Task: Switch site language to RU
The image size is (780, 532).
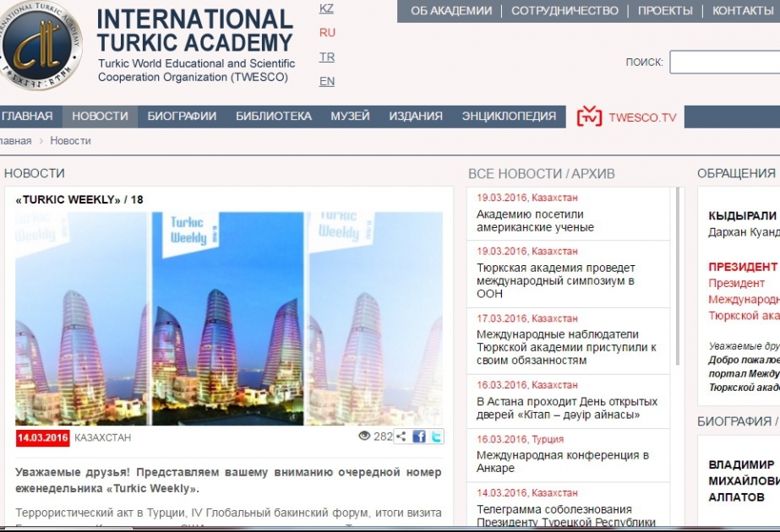Action: pos(327,33)
